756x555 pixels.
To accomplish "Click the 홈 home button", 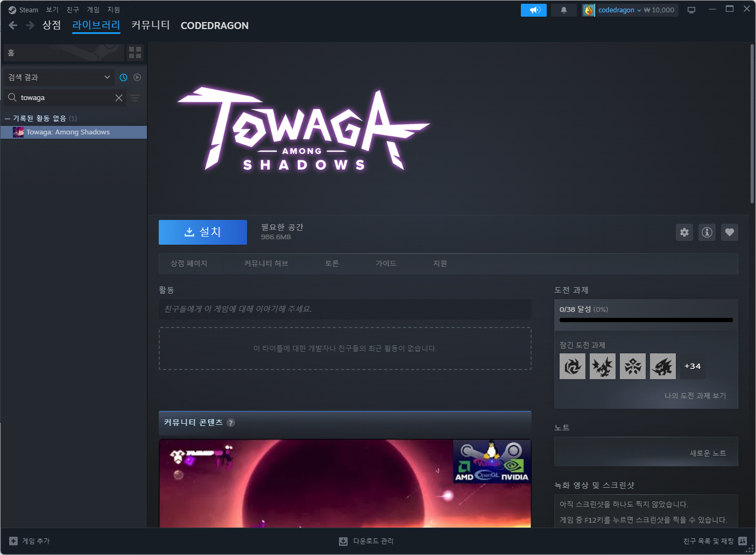I will point(63,53).
